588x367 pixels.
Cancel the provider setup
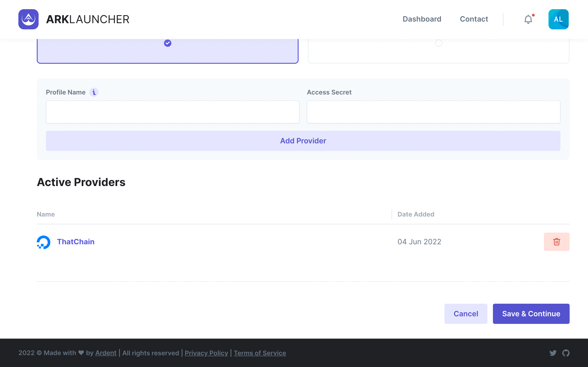click(x=466, y=314)
